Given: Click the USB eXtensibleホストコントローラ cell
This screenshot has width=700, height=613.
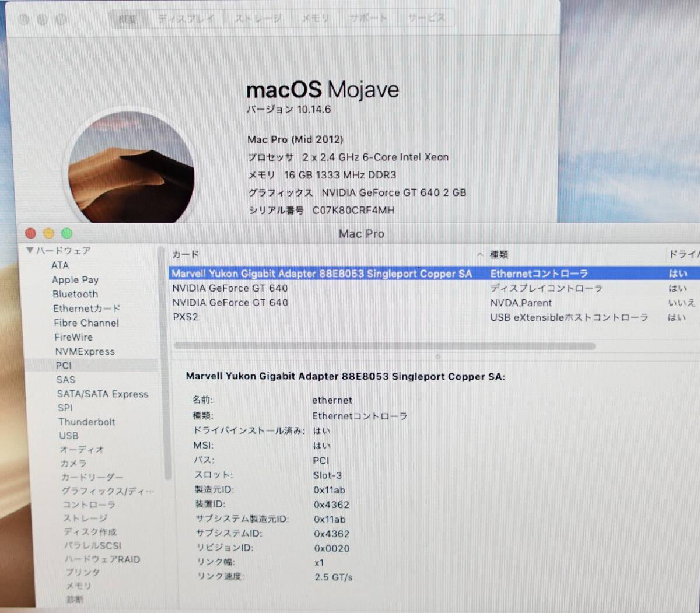Looking at the screenshot, I should click(x=569, y=317).
